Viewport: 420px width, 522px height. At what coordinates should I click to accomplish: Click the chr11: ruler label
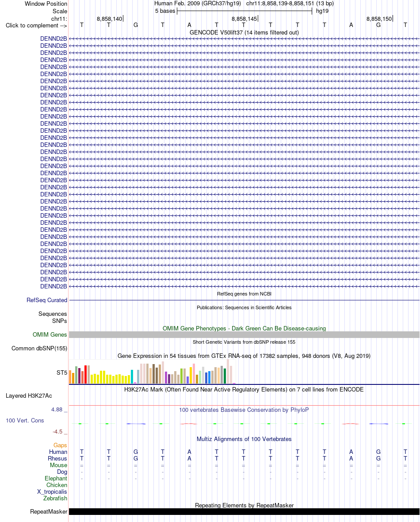pos(59,19)
